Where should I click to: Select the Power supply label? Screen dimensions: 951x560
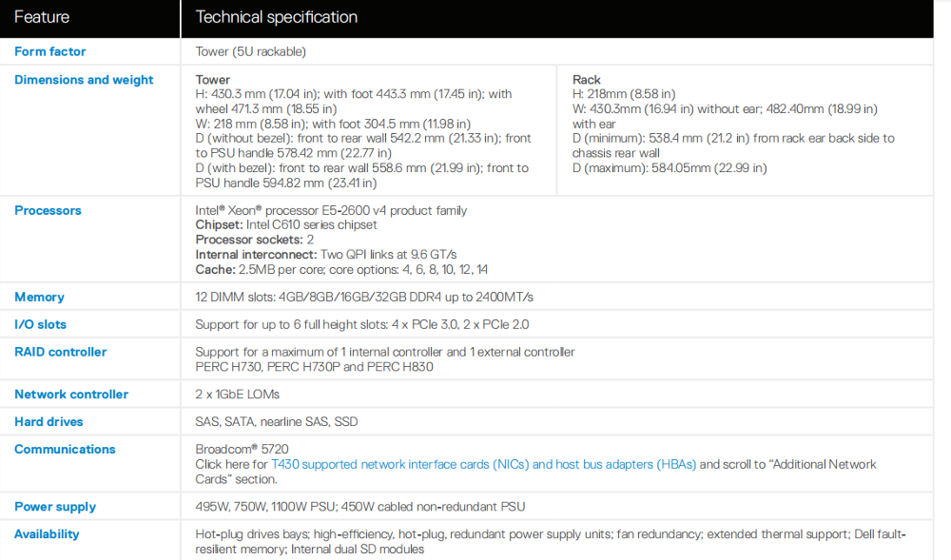[55, 507]
